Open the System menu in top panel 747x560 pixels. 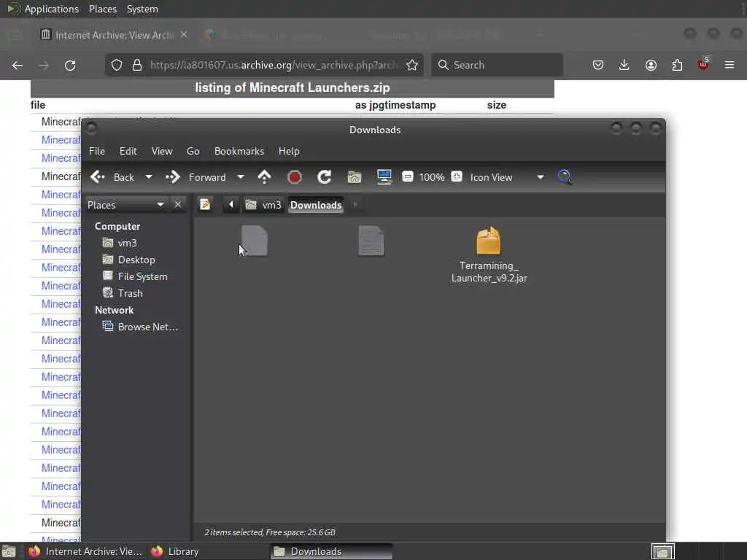click(x=142, y=9)
